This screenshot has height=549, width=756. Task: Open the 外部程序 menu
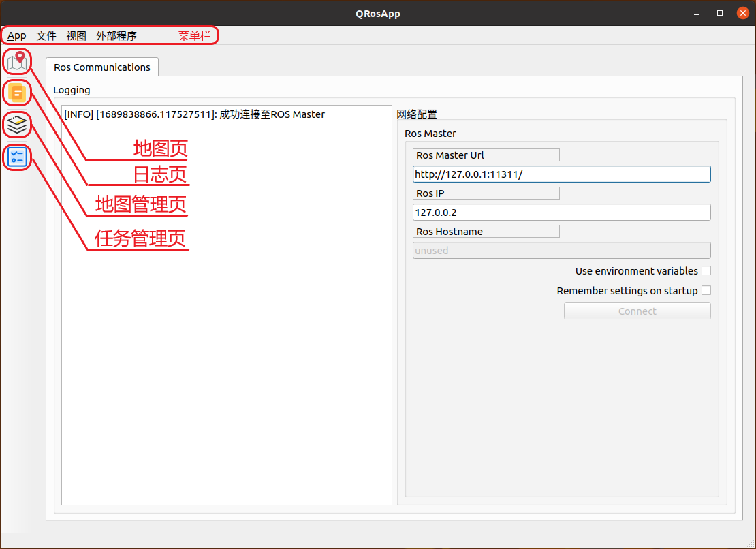[116, 35]
